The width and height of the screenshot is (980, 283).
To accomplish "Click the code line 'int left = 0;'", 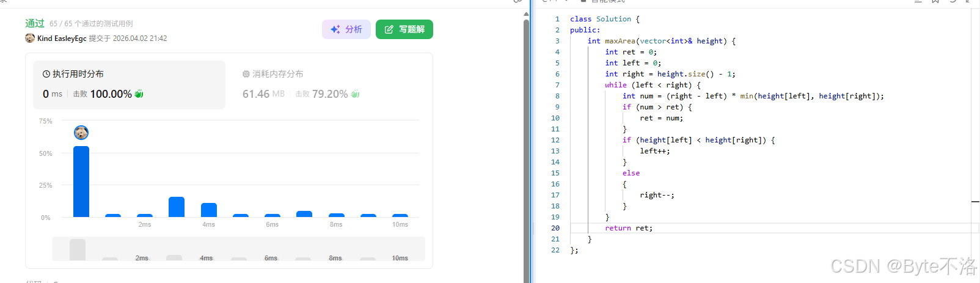I will (634, 63).
